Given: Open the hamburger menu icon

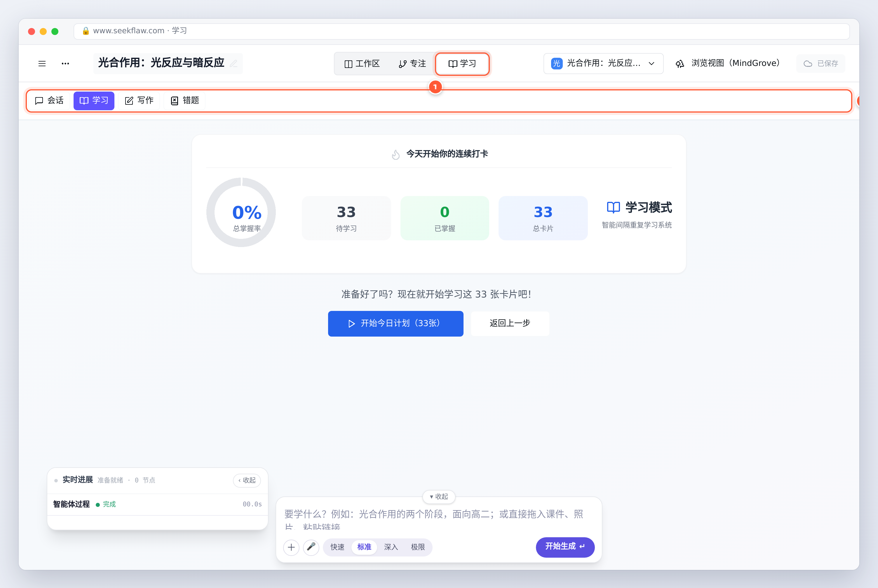Looking at the screenshot, I should pos(42,63).
